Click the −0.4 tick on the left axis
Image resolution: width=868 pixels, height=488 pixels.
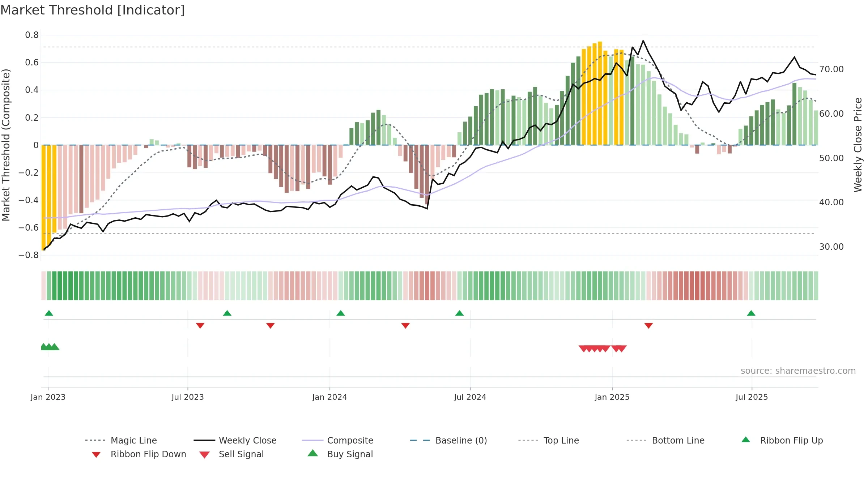(29, 200)
